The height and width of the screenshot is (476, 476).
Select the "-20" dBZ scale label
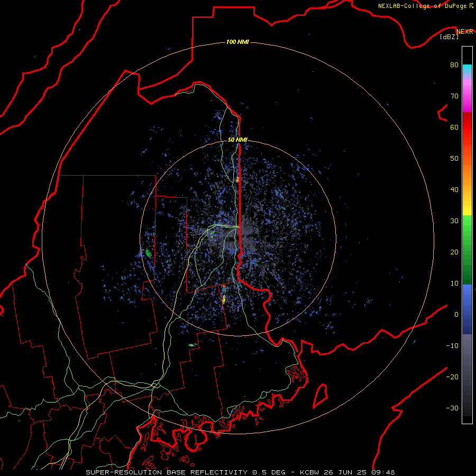[x=452, y=377]
